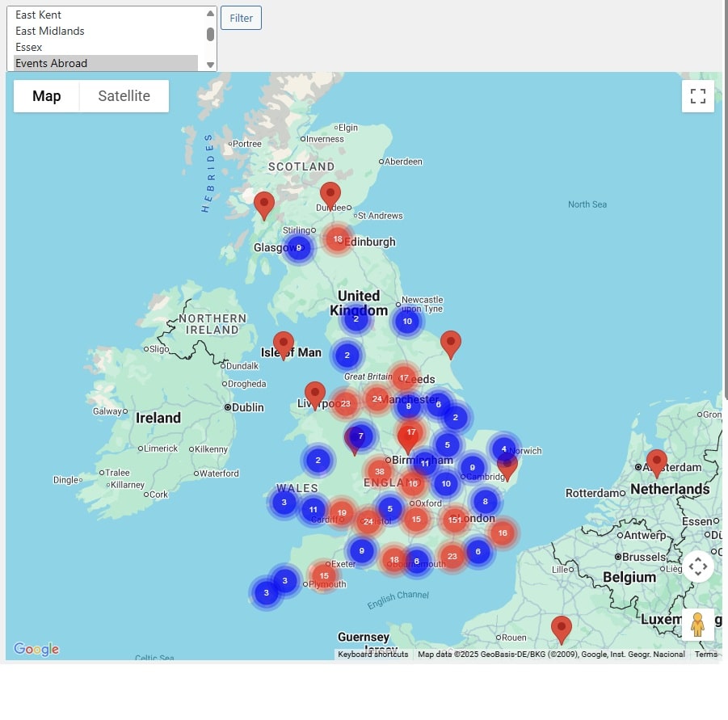Click the Google logo on map
Screen dimensions: 728x720
point(36,649)
